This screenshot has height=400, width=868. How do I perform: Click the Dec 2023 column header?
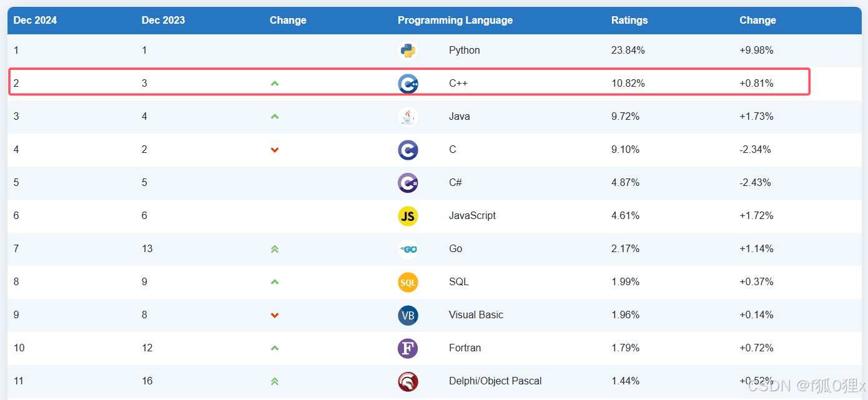tap(163, 20)
